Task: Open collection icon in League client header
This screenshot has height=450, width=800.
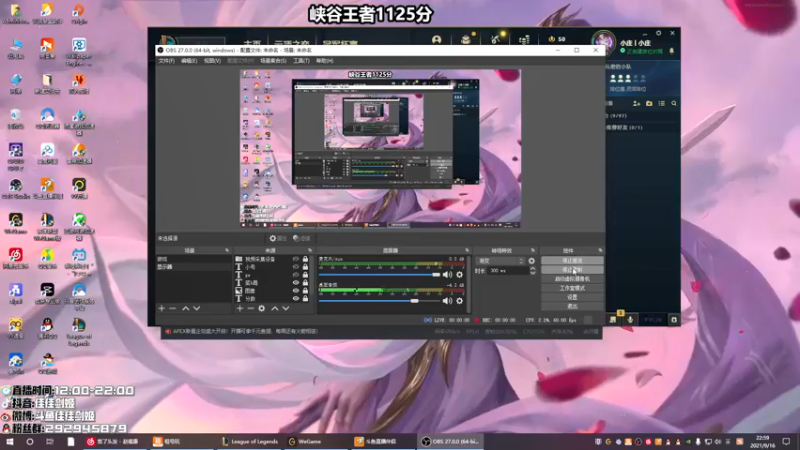Action: click(x=466, y=39)
